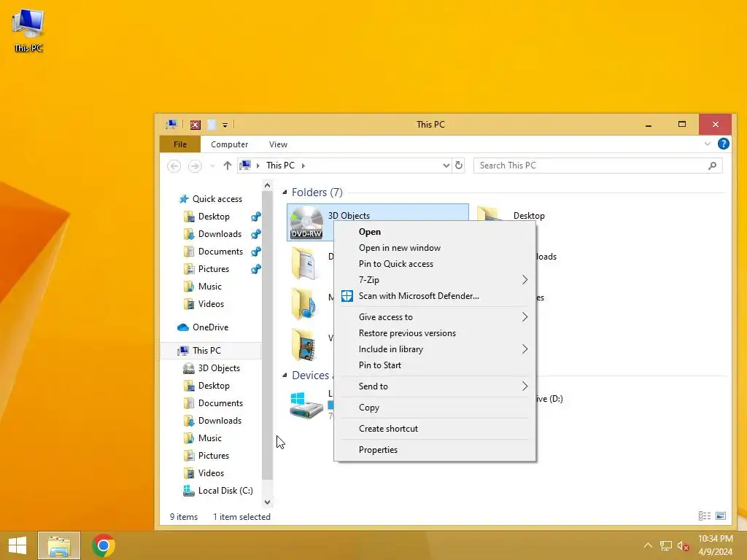The width and height of the screenshot is (747, 560).
Task: Expand the ribbon with the chevron
Action: [x=707, y=144]
